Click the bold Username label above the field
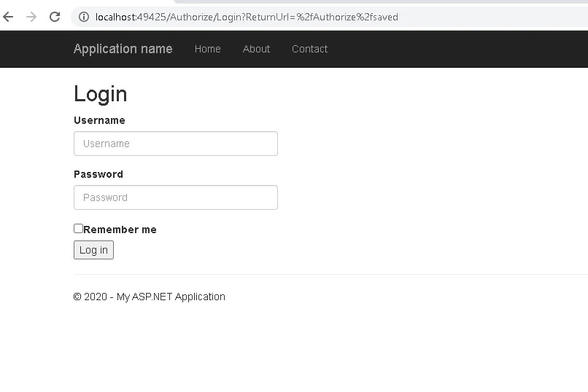This screenshot has height=392, width=588. click(x=99, y=120)
